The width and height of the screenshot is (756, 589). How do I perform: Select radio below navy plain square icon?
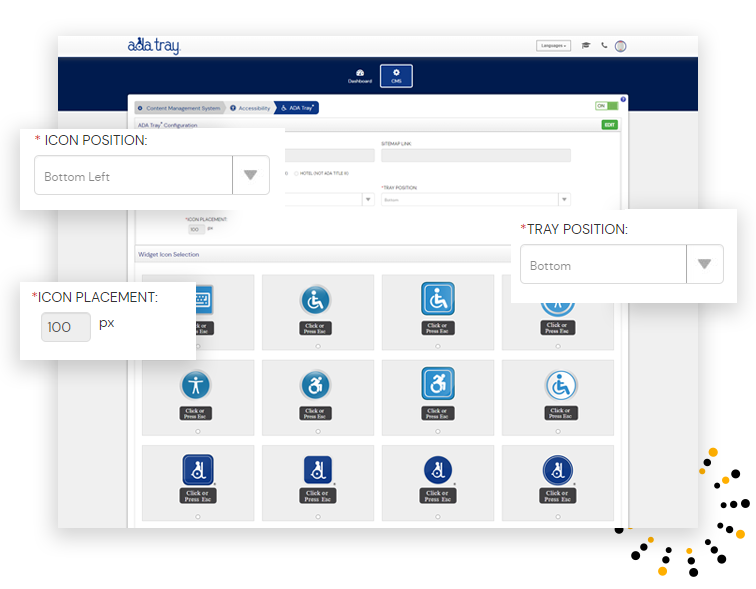click(318, 517)
